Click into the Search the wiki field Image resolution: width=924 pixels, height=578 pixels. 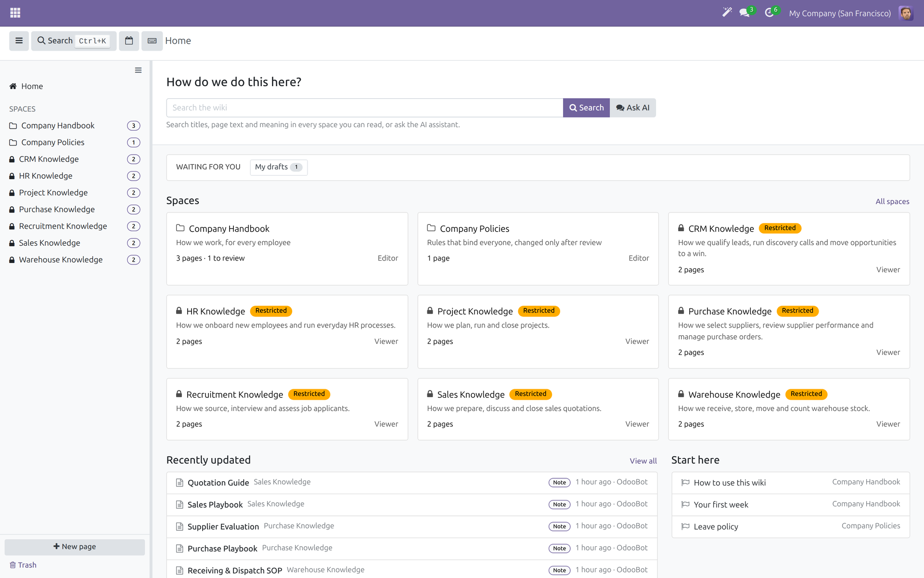pos(364,108)
